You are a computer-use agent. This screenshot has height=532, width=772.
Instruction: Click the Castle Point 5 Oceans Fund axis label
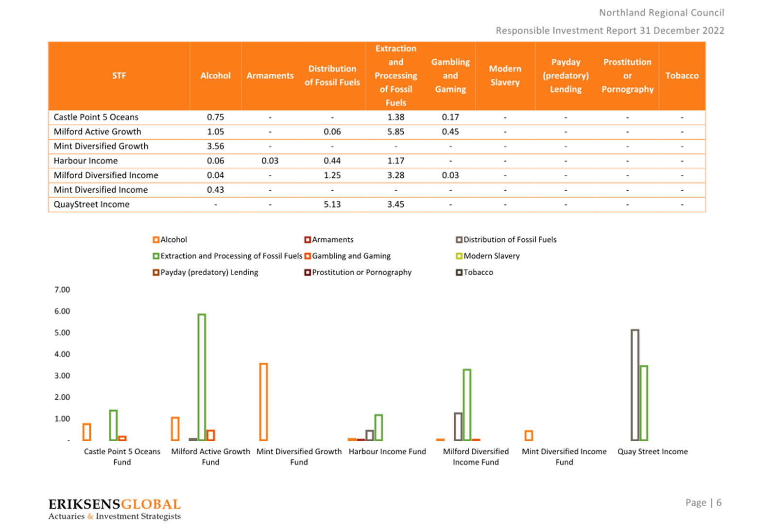point(122,457)
